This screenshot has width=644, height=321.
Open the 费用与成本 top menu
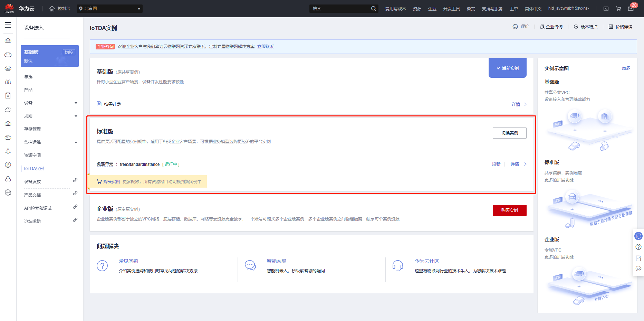[x=396, y=9]
